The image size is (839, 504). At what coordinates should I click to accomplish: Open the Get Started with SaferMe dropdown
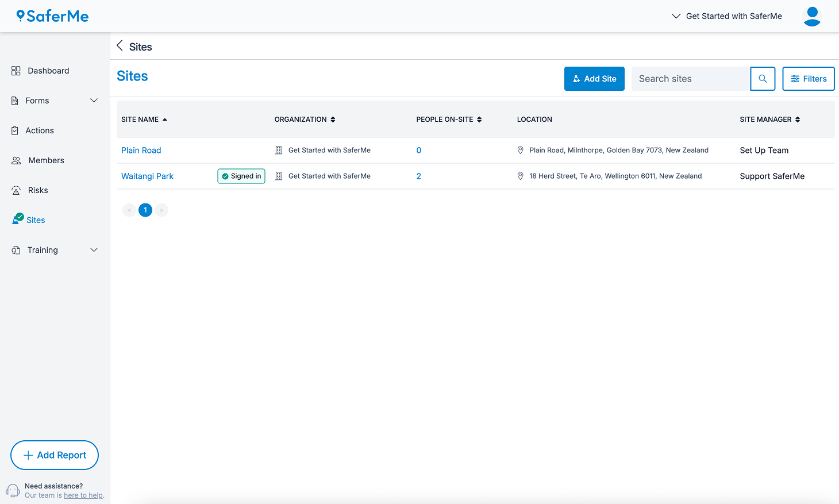(x=727, y=16)
